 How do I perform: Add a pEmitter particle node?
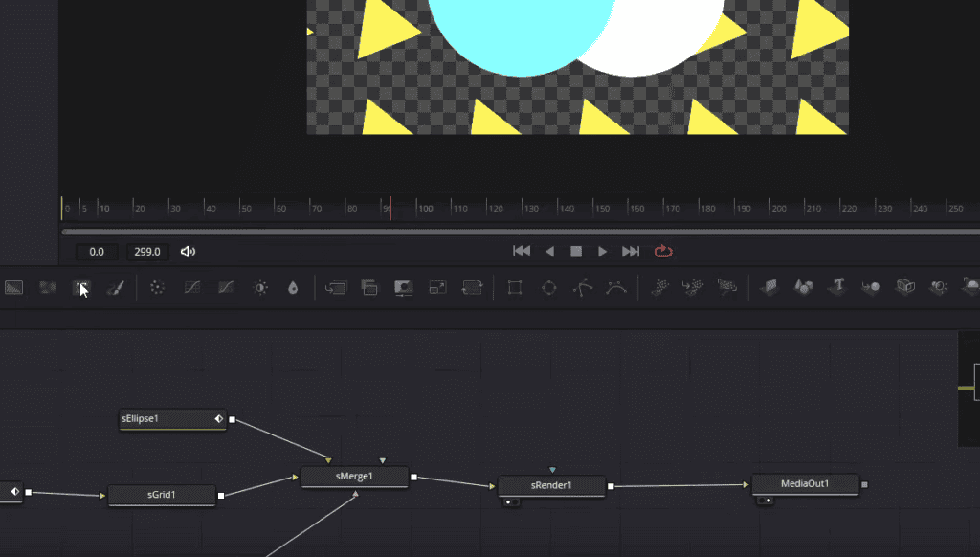click(x=658, y=287)
